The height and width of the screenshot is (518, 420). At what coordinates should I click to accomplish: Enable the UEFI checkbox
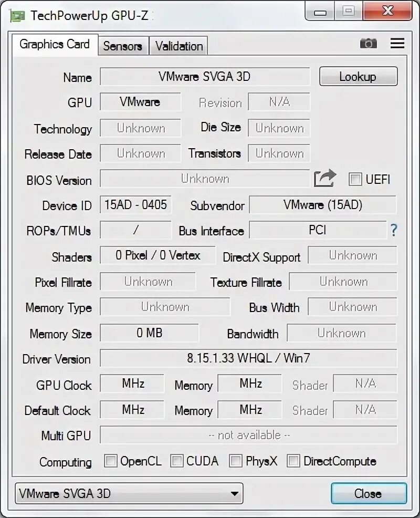pyautogui.click(x=355, y=179)
